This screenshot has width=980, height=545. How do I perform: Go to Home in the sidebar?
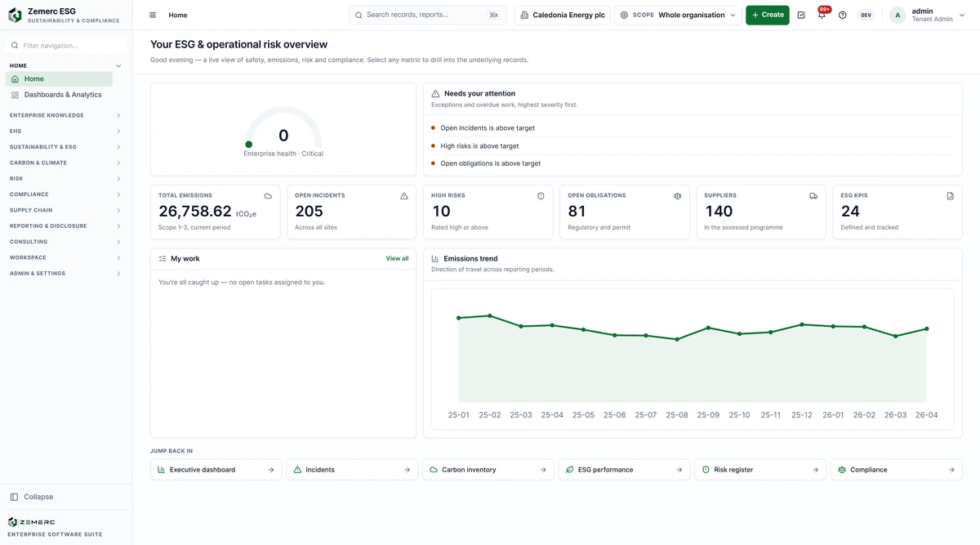[x=59, y=79]
